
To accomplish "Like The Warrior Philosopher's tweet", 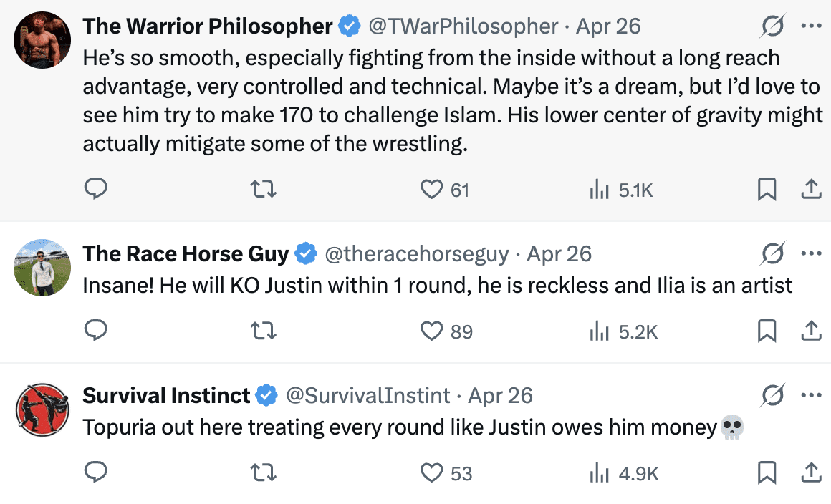I will coord(431,189).
